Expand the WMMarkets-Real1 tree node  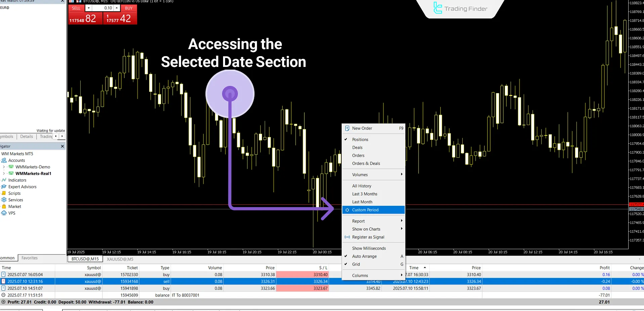[x=4, y=173]
